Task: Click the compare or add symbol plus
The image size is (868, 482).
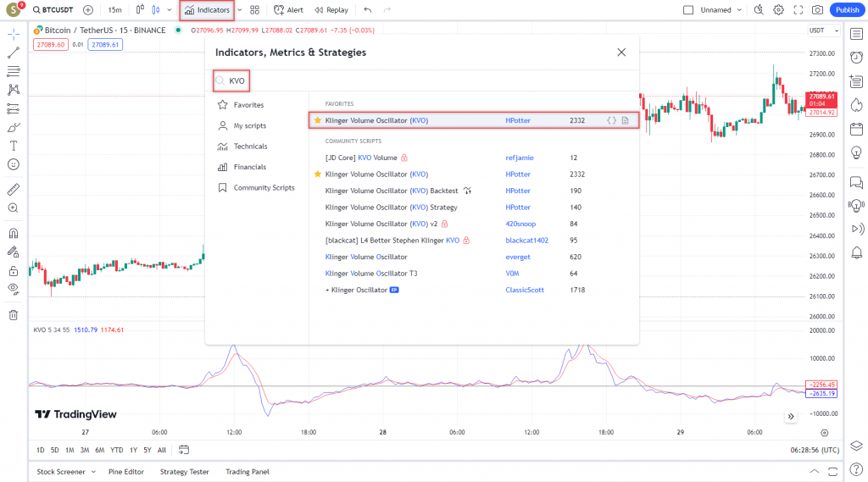Action: (x=88, y=10)
